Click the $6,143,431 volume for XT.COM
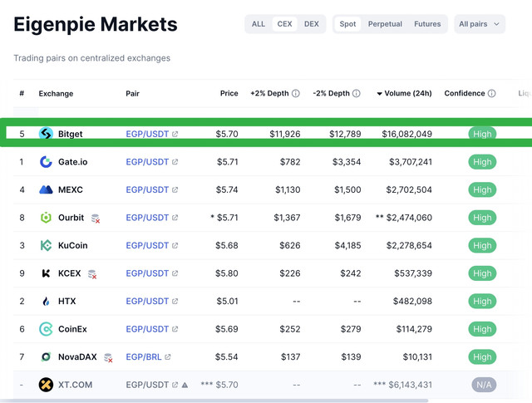 410,385
